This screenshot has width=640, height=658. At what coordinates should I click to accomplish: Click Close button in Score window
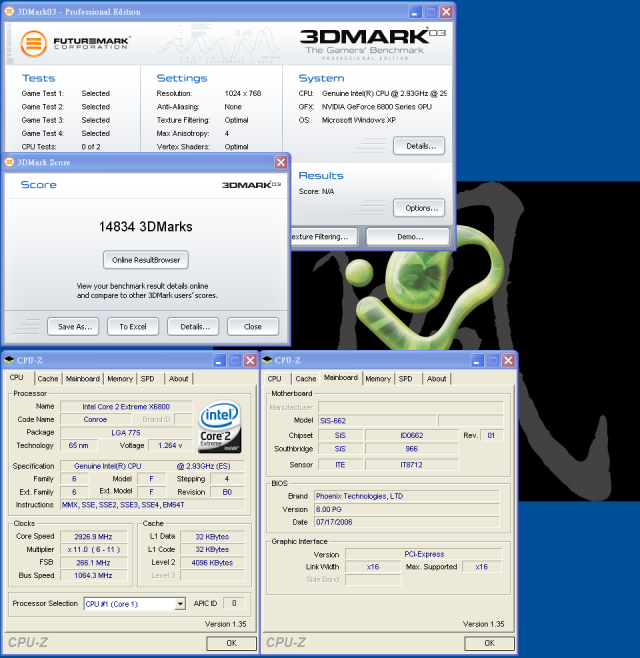[x=253, y=326]
